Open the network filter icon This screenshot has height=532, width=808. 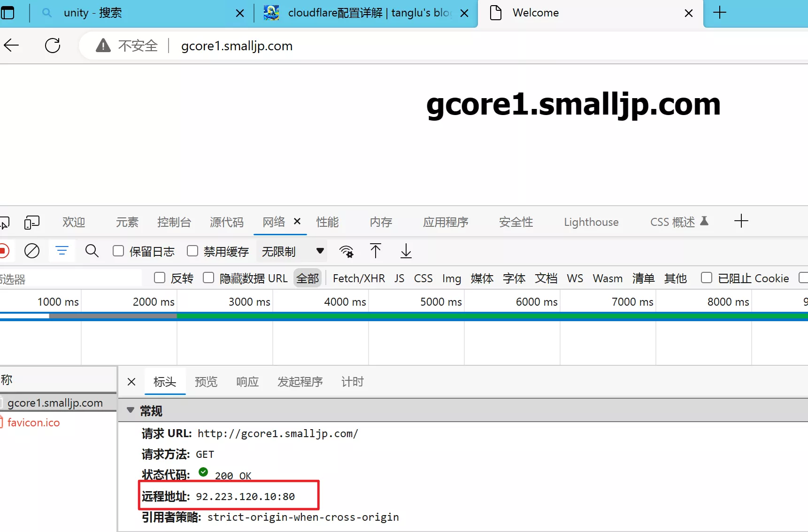pyautogui.click(x=62, y=251)
